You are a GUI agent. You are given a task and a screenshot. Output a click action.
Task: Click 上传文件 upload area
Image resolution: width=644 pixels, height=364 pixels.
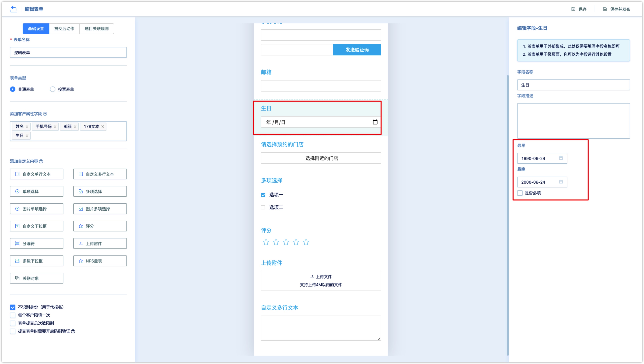321,281
